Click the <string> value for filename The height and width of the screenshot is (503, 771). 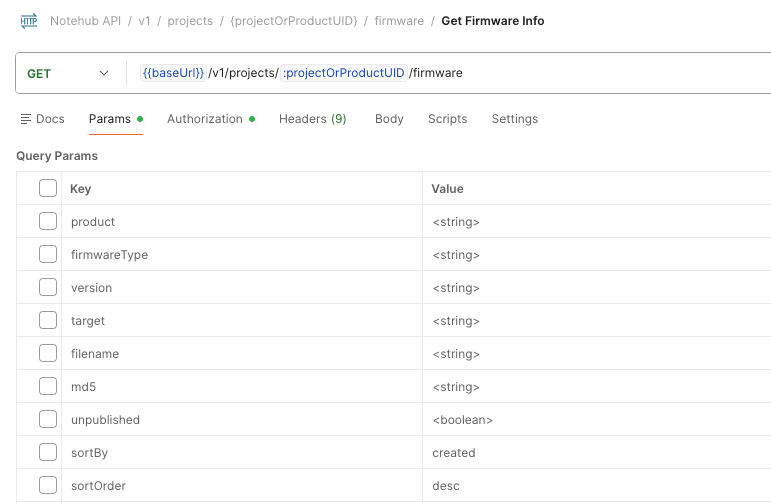(x=456, y=354)
